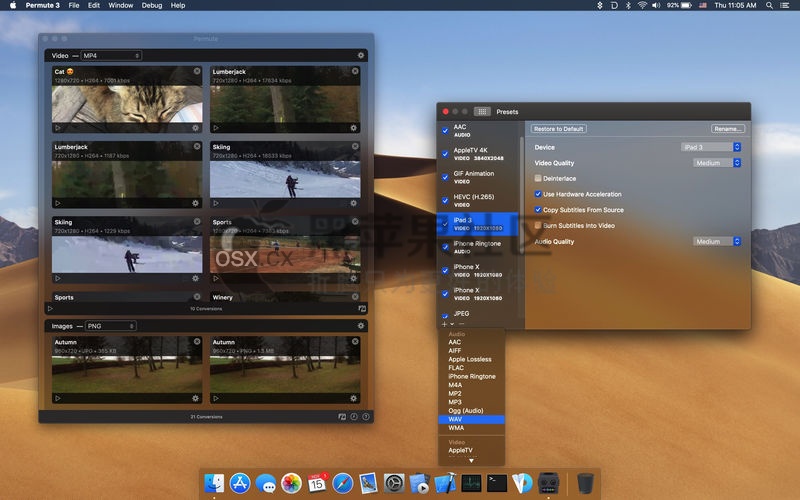
Task: Open conversion history clock icon
Action: point(354,417)
